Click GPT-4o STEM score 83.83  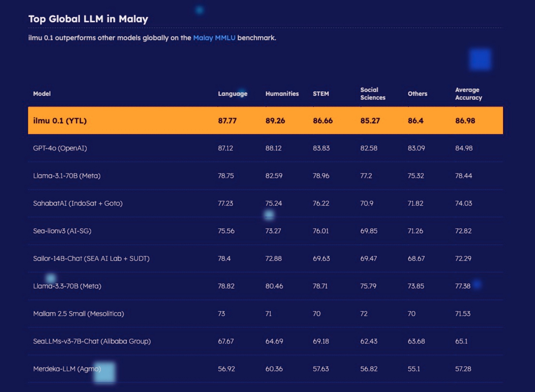pyautogui.click(x=321, y=148)
